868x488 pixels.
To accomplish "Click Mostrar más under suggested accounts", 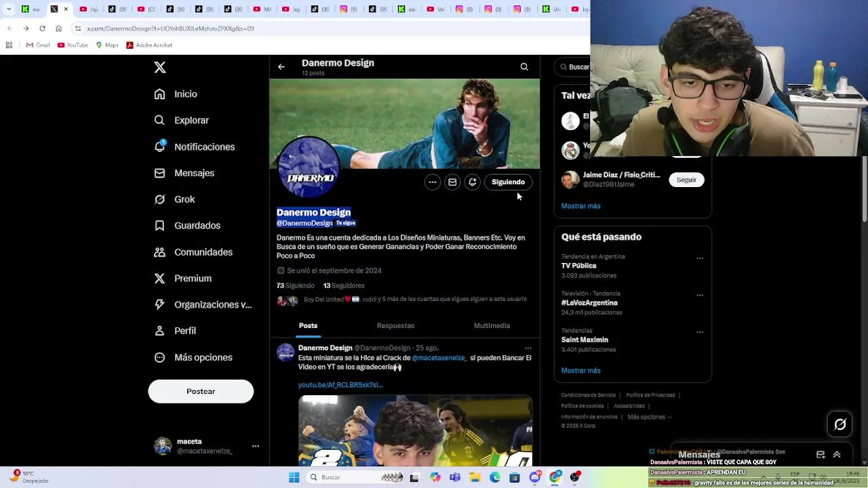I will click(580, 206).
